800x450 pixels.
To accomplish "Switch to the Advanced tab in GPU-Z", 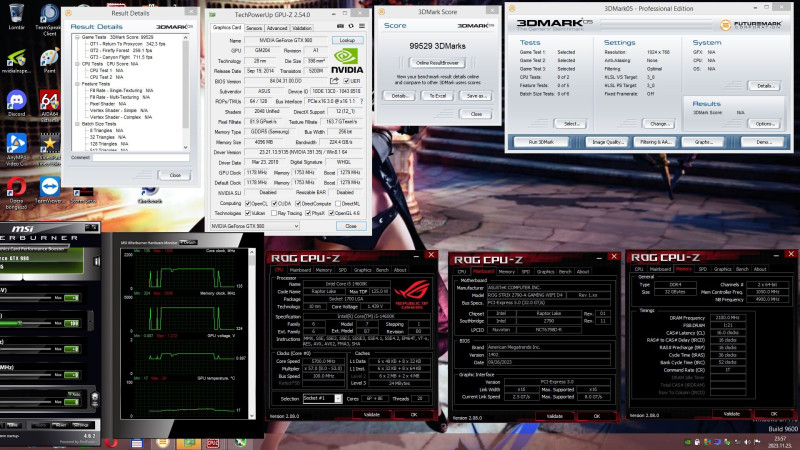I will tap(277, 28).
